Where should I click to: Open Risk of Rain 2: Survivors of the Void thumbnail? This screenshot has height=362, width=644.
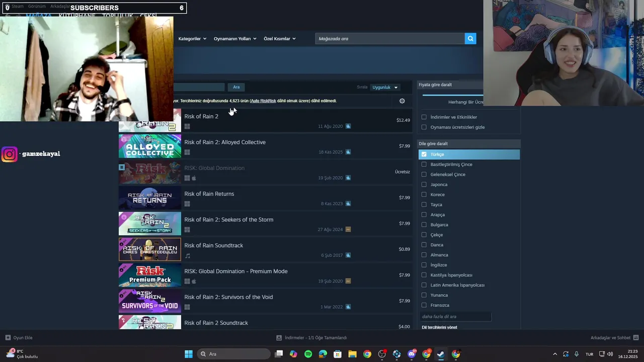click(x=150, y=301)
